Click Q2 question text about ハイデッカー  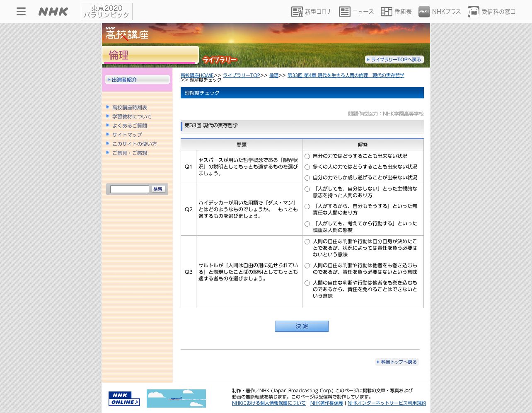[x=248, y=209]
